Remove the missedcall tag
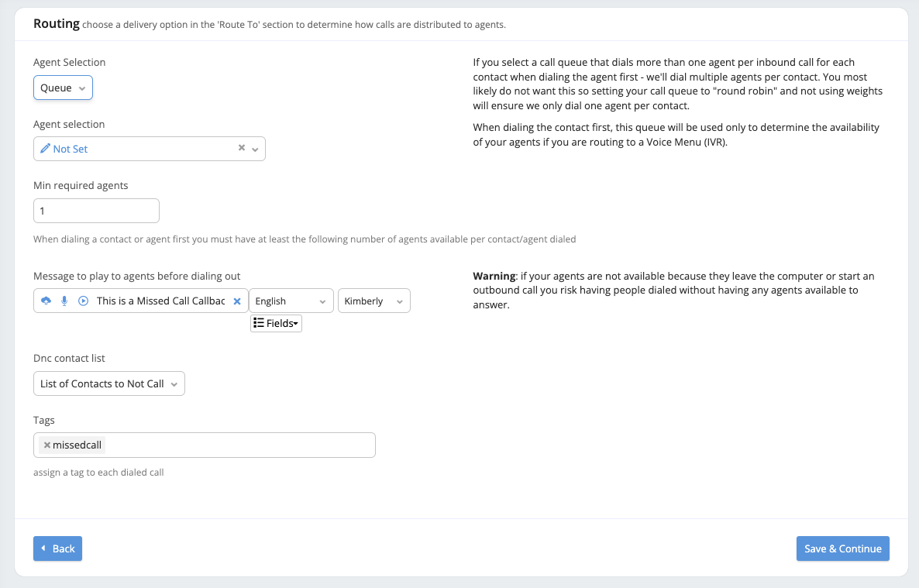 click(x=47, y=445)
